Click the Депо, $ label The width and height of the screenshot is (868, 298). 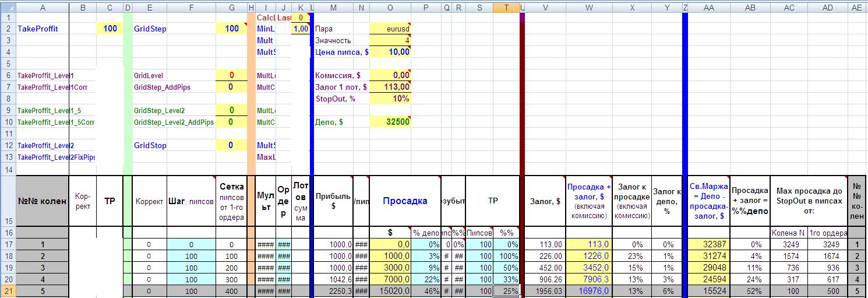330,122
